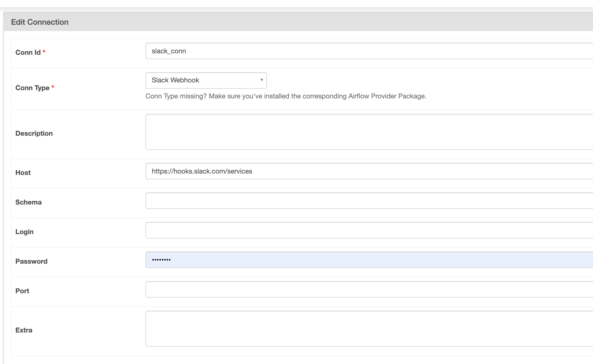This screenshot has width=593, height=364.
Task: Focus the masked Password field
Action: point(369,260)
